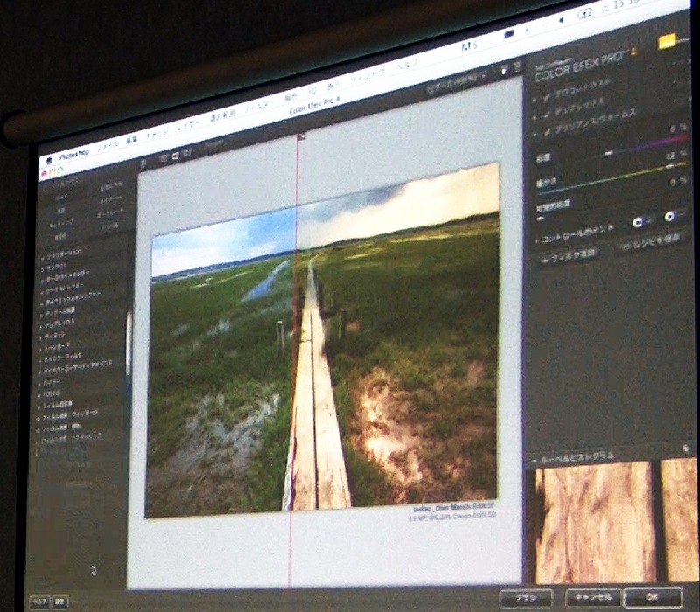Image resolution: width=700 pixels, height=612 pixels.
Task: Open the Apple menu
Action: pos(49,161)
